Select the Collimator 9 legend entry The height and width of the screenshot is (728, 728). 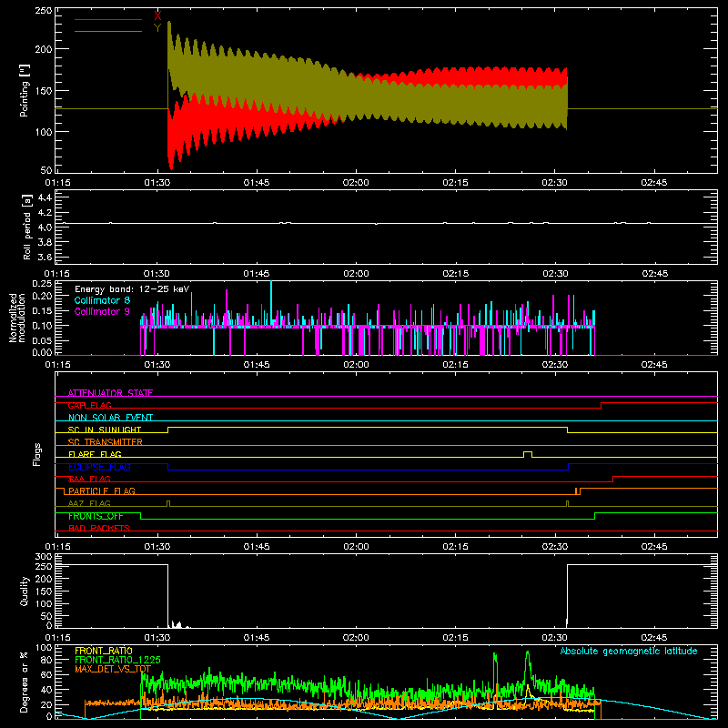(102, 311)
